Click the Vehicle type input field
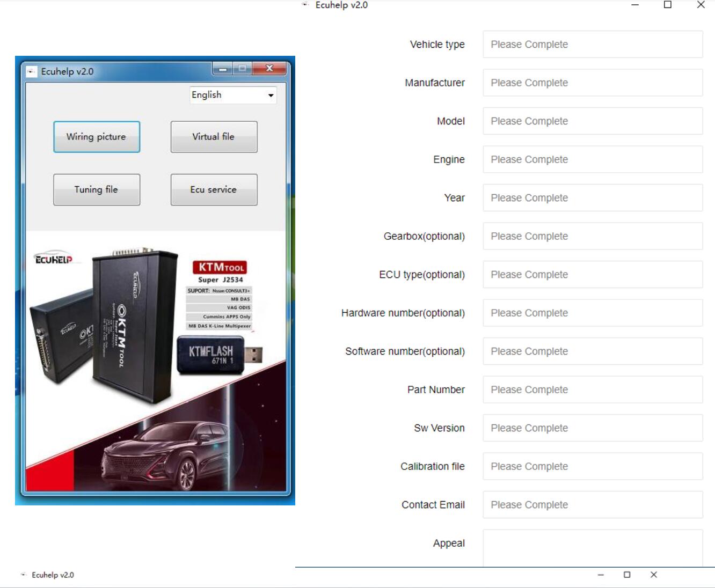 coord(592,45)
